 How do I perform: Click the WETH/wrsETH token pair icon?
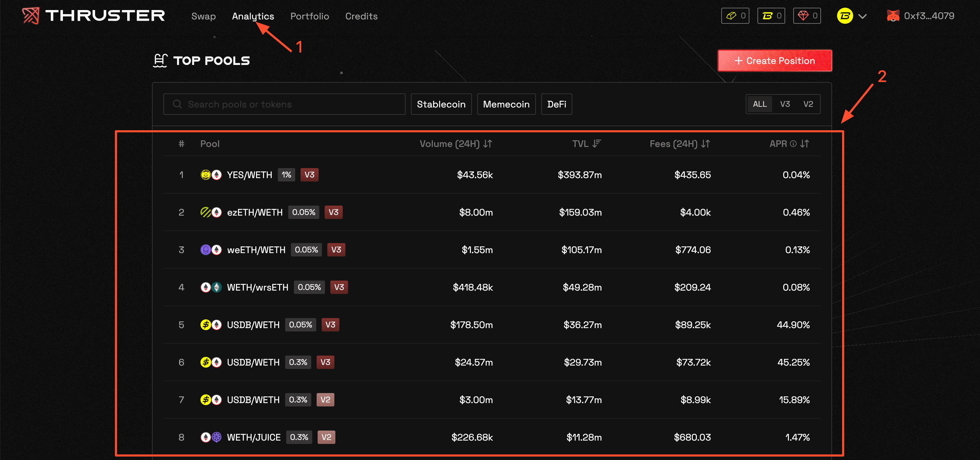[x=211, y=287]
